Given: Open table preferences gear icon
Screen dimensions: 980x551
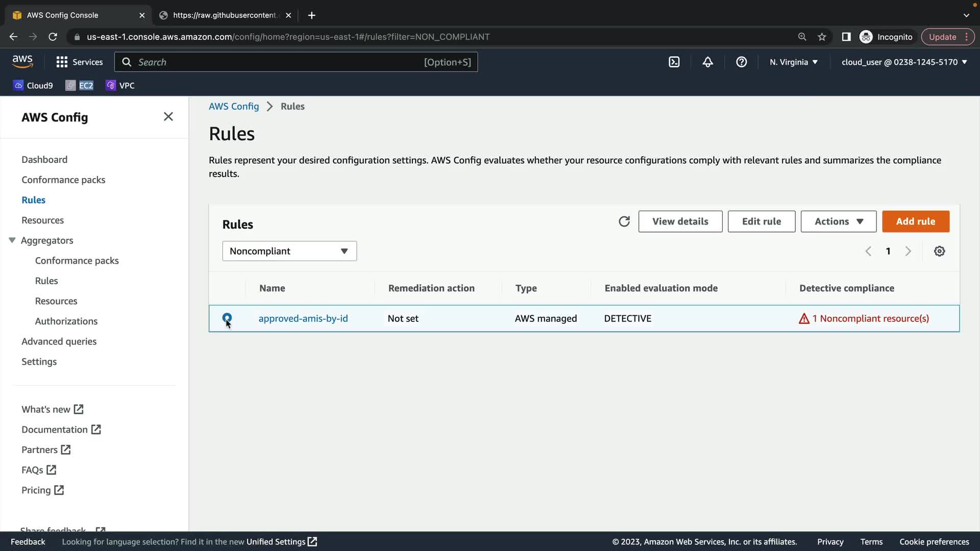Looking at the screenshot, I should 939,251.
